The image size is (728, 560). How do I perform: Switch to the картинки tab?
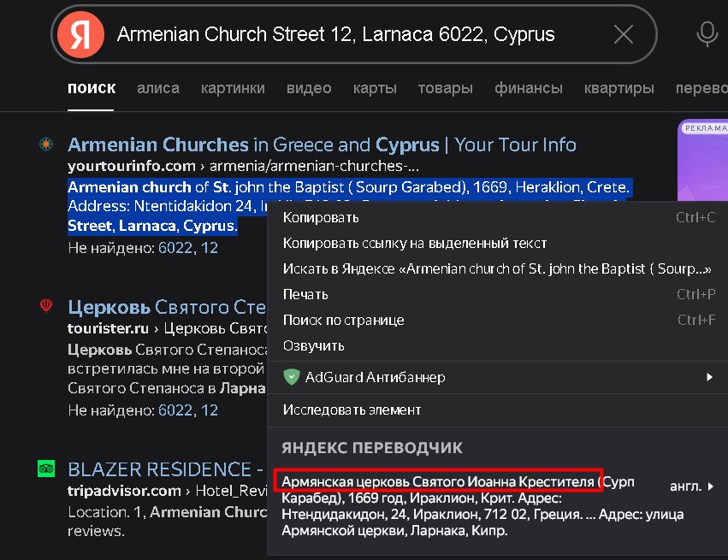pos(233,87)
